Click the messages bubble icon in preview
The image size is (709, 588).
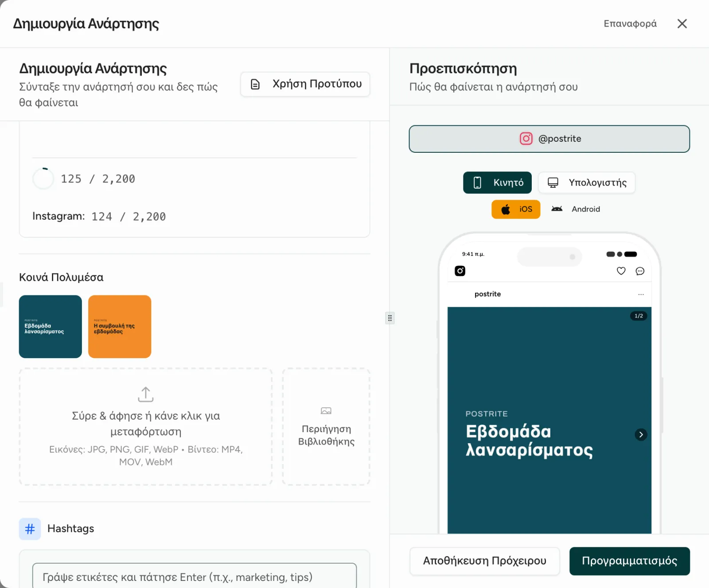point(640,271)
